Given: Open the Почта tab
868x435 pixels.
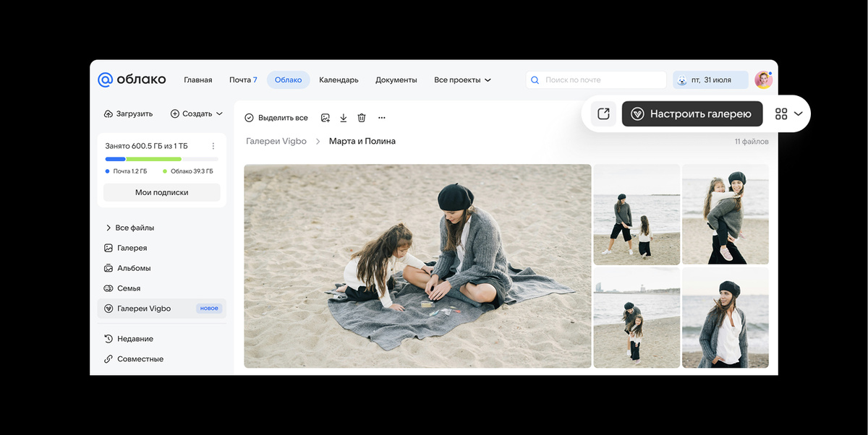Looking at the screenshot, I should [243, 80].
